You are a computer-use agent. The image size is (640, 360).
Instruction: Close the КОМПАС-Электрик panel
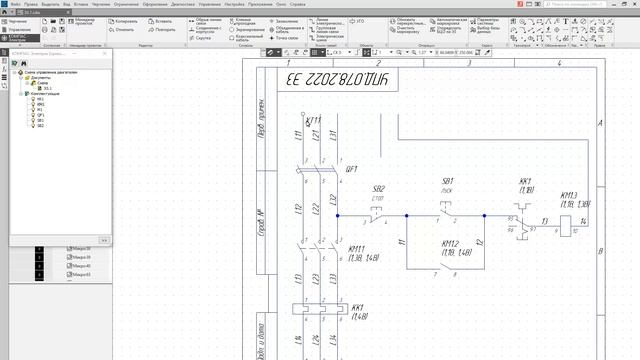pyautogui.click(x=104, y=53)
